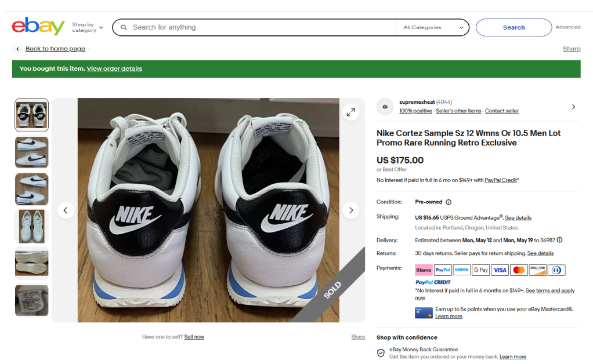Click the Sell now link

194,337
